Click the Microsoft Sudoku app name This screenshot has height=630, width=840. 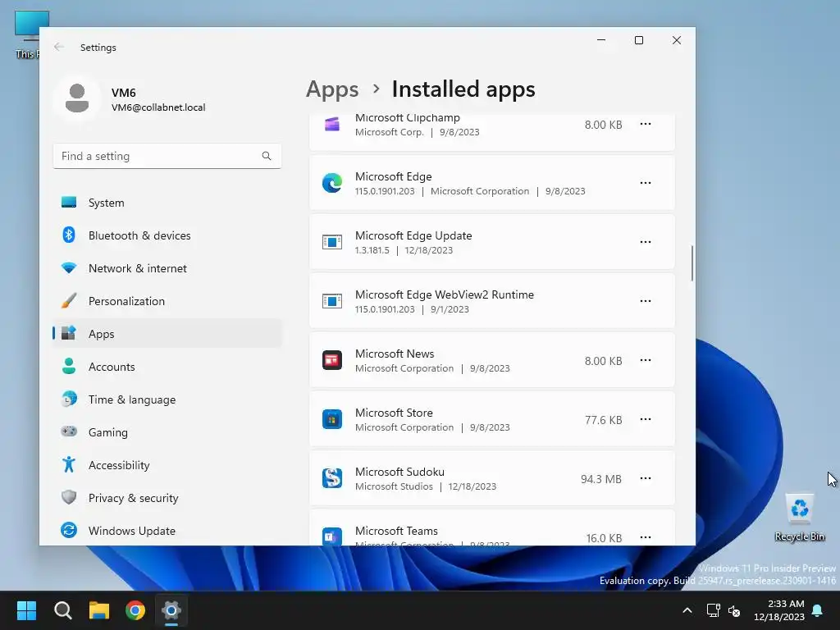click(399, 472)
